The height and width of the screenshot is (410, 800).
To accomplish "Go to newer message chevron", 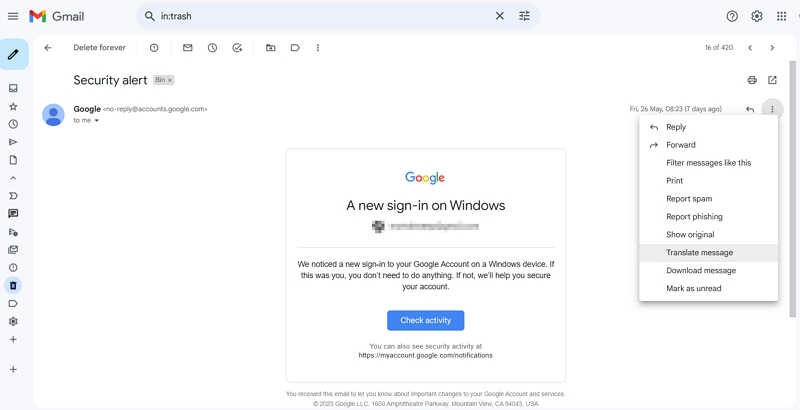I will tap(750, 48).
